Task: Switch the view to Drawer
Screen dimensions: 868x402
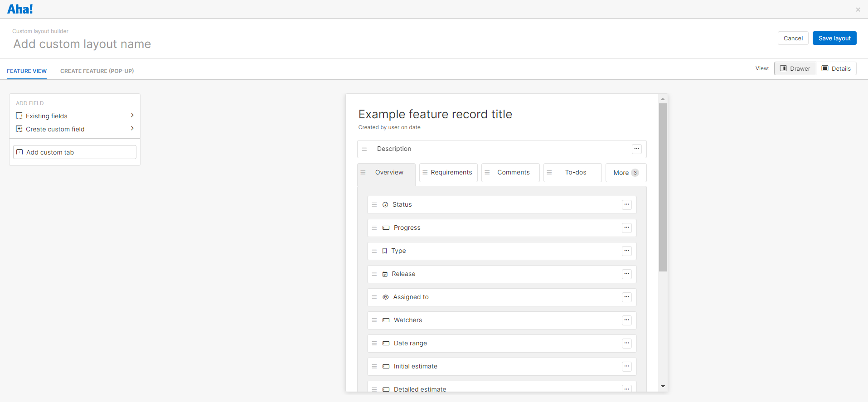Action: click(x=795, y=69)
